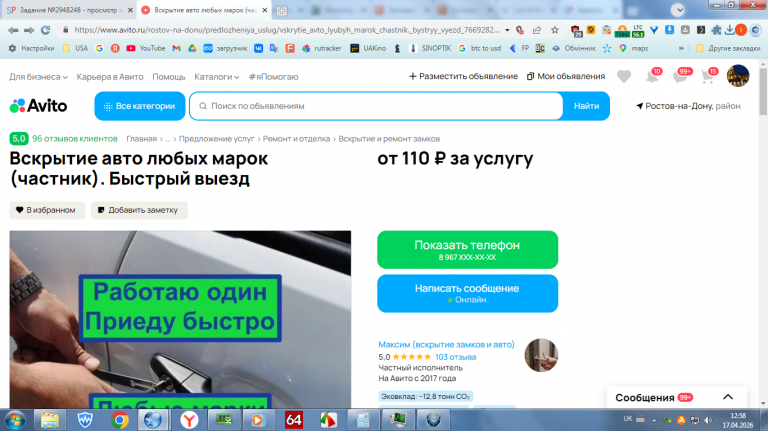The image size is (768, 431).
Task: Open the location selector 'Ростов-на-Дону'
Action: click(688, 106)
